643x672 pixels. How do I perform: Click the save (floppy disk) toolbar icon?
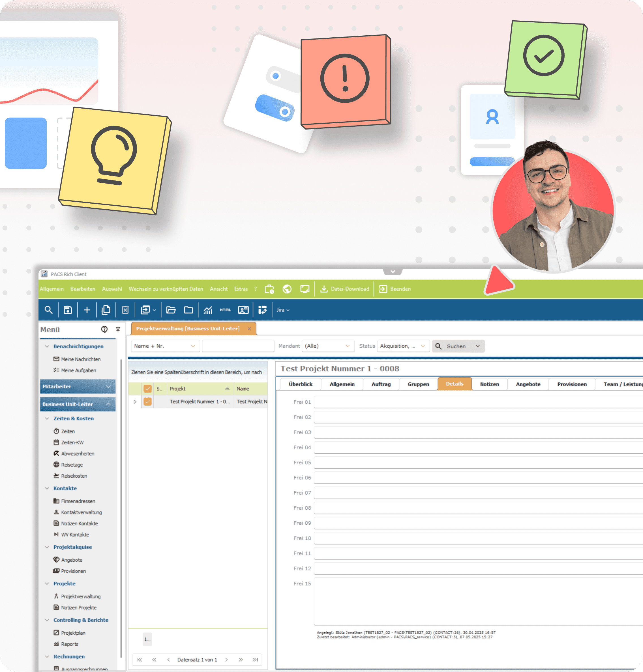point(68,310)
